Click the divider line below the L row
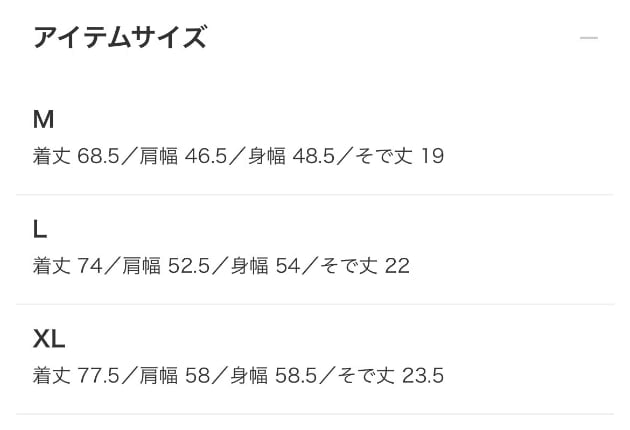Image resolution: width=630 pixels, height=430 pixels. 315,304
